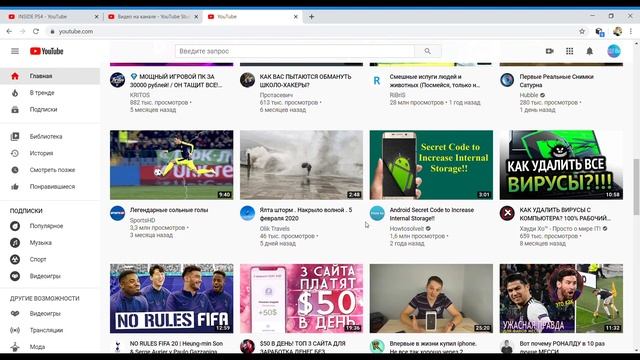Open Мода in sidebar
Image resolution: width=640 pixels, height=360 pixels.
pos(50,347)
